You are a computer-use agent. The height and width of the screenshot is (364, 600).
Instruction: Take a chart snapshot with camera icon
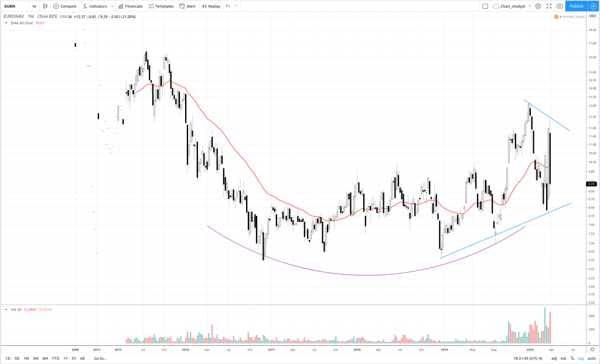click(560, 6)
